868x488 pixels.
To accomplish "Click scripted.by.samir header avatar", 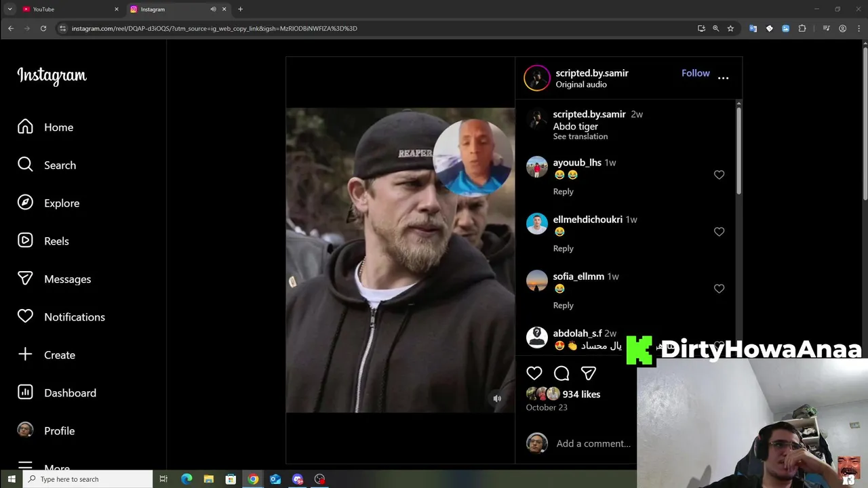I will [x=537, y=78].
